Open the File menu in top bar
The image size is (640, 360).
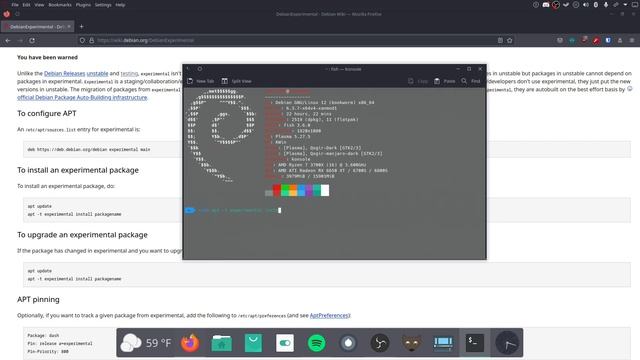[15, 5]
